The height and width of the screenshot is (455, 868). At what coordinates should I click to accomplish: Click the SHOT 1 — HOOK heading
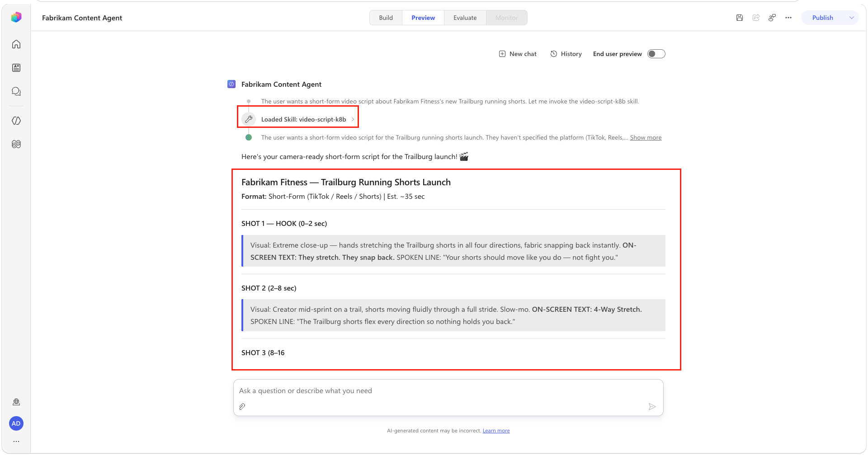(284, 224)
